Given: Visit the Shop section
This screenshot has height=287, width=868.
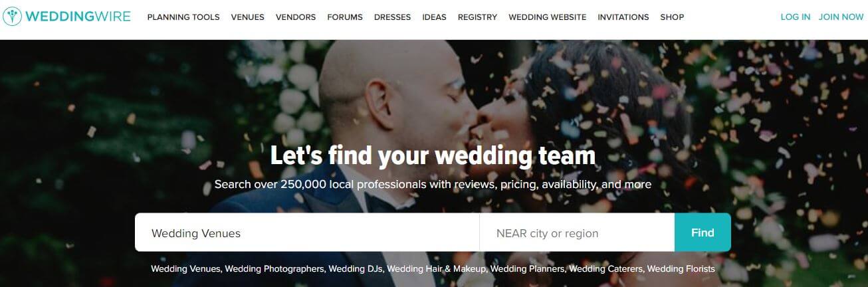Looking at the screenshot, I should coord(672,17).
